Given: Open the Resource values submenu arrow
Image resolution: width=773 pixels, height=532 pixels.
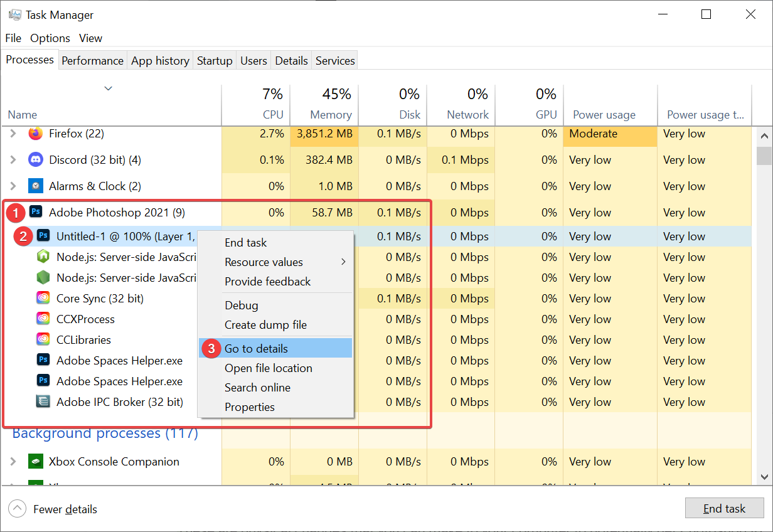Looking at the screenshot, I should [343, 262].
